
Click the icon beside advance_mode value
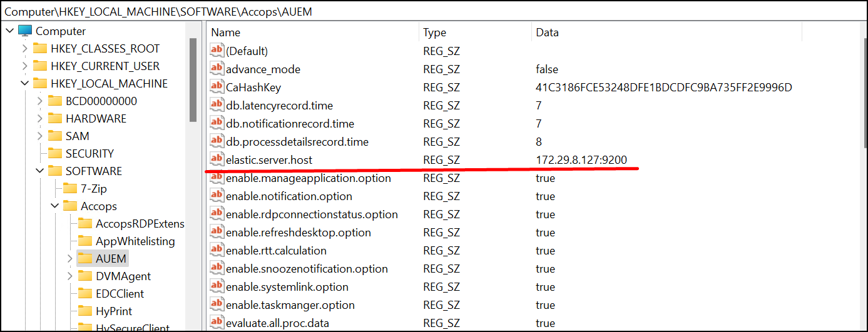click(217, 69)
